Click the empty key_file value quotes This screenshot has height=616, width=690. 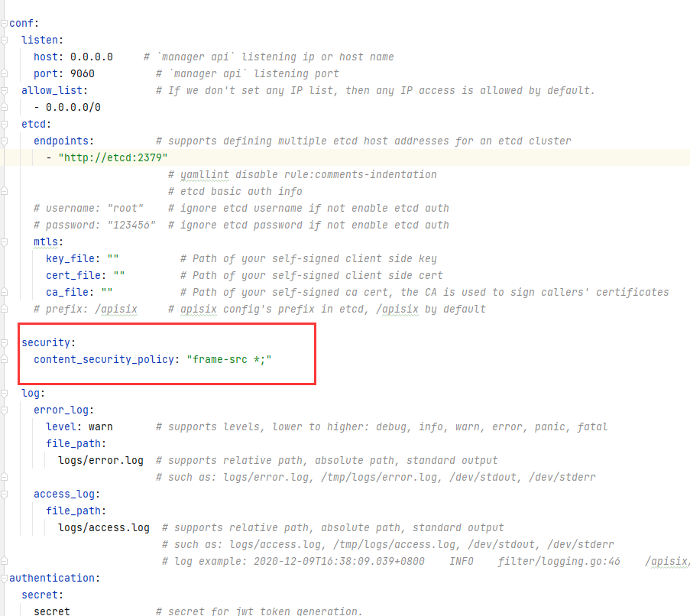[x=112, y=258]
